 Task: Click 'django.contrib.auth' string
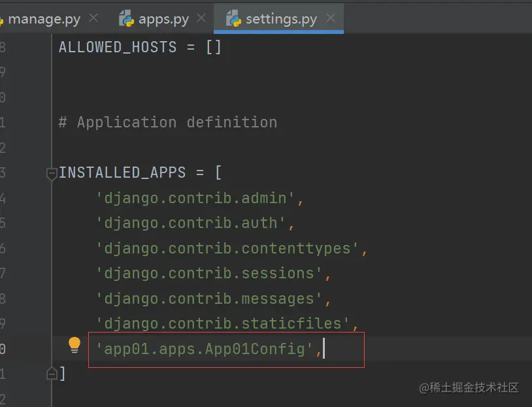tap(191, 223)
